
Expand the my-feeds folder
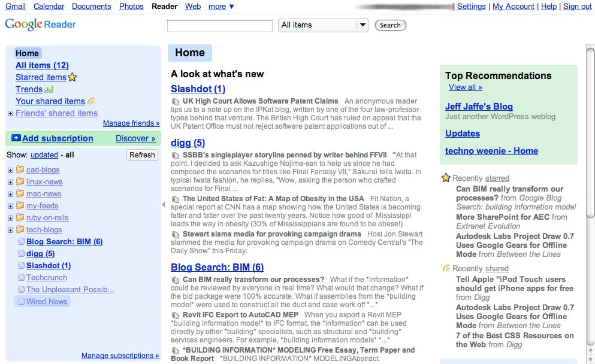pyautogui.click(x=10, y=207)
